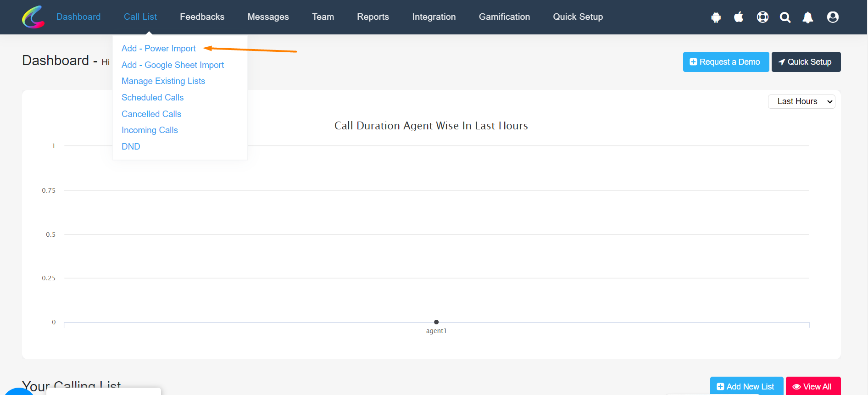Open Quick Setup in the navbar

coord(578,17)
